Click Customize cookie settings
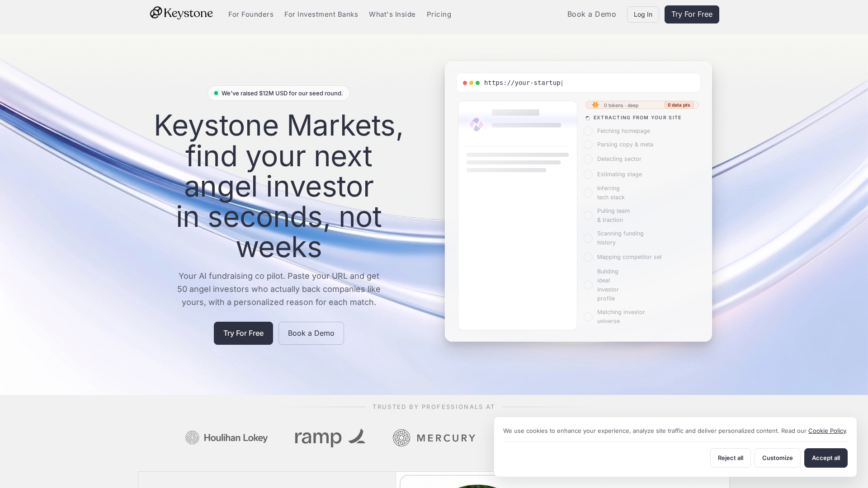 tap(778, 458)
